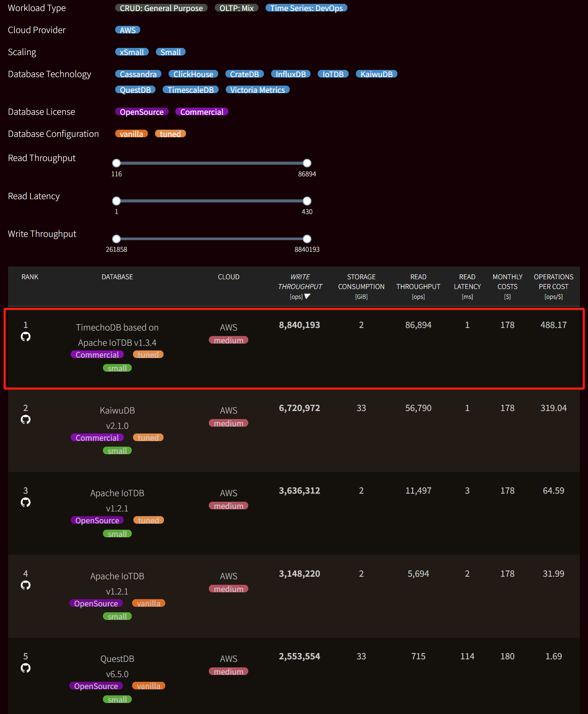The height and width of the screenshot is (714, 588).
Task: Deselect the AWS cloud provider tag
Action: [x=128, y=30]
